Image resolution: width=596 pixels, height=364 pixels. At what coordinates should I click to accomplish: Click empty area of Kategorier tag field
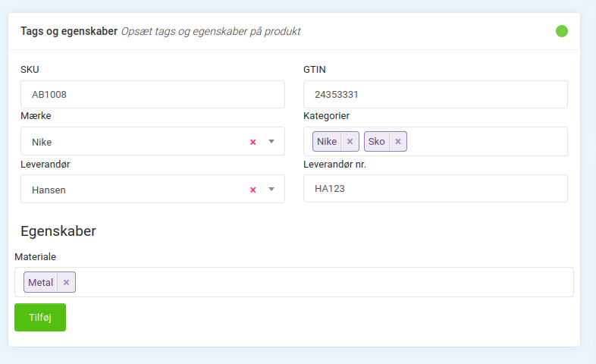coord(485,142)
